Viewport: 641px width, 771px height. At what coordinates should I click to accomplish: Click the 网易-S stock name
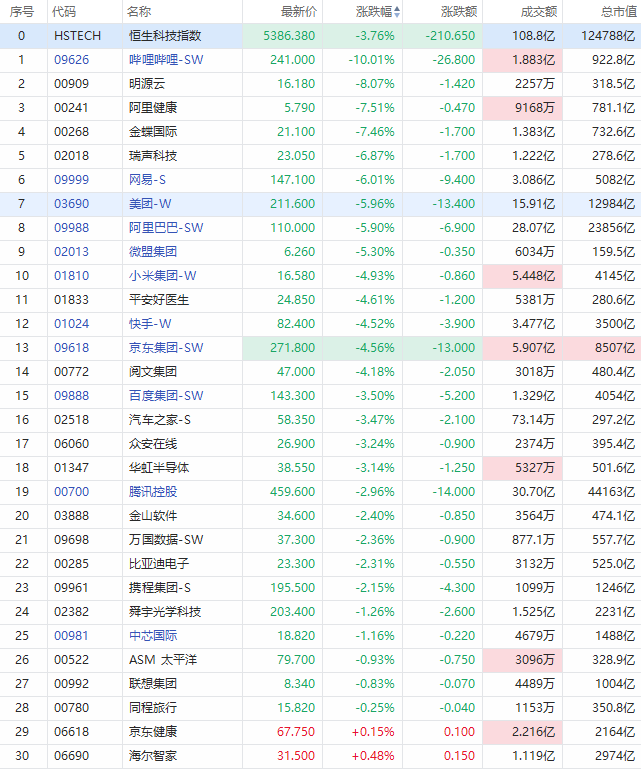pos(148,180)
